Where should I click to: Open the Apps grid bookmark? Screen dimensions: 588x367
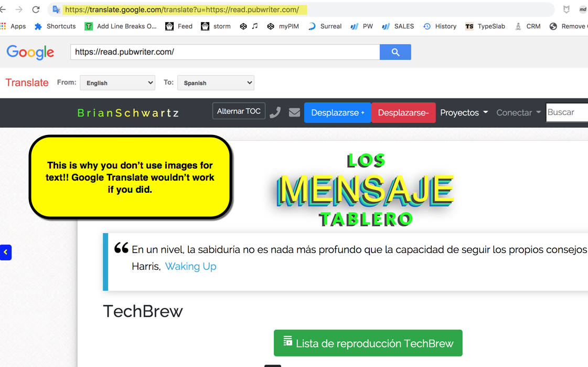[13, 26]
